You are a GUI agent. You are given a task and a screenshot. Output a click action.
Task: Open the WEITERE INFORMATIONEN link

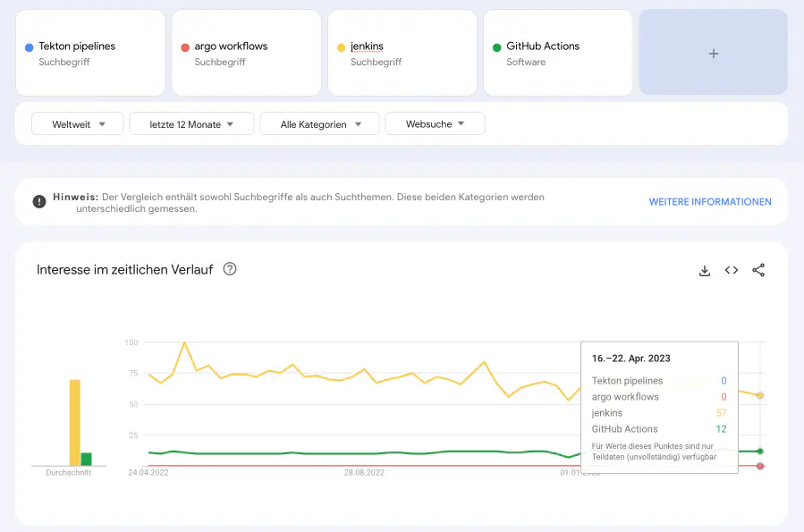[710, 202]
